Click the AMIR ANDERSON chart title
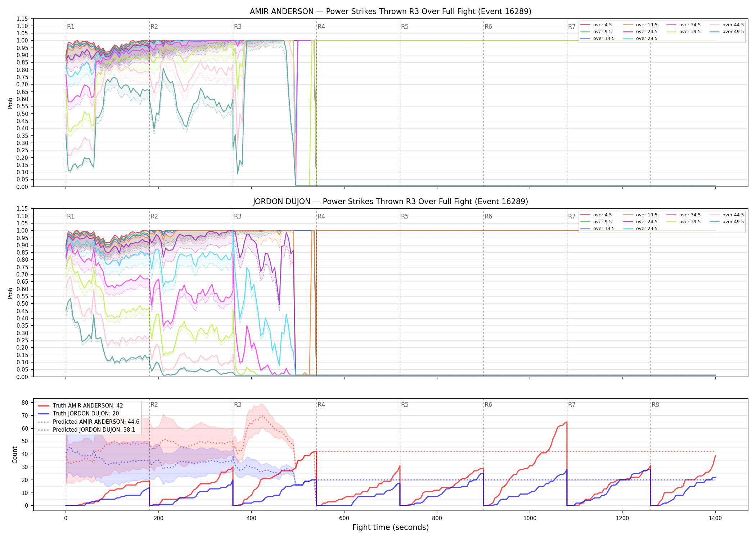The image size is (756, 540). [391, 12]
